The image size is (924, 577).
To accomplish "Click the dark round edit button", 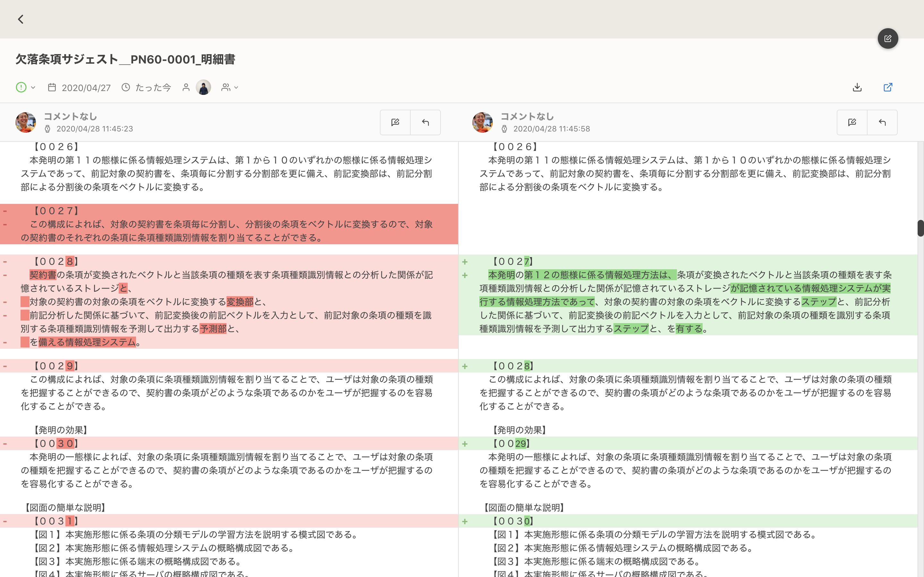I will point(887,38).
